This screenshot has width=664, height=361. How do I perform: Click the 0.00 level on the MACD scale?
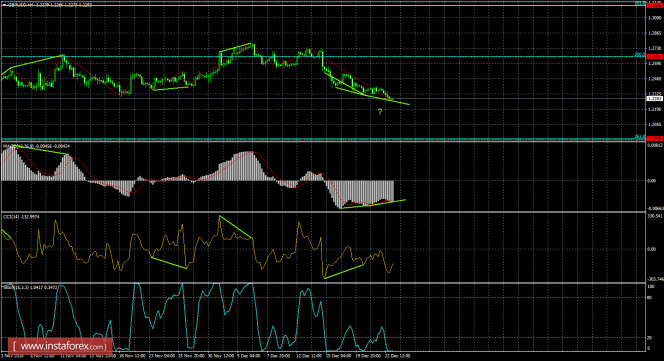pyautogui.click(x=651, y=180)
